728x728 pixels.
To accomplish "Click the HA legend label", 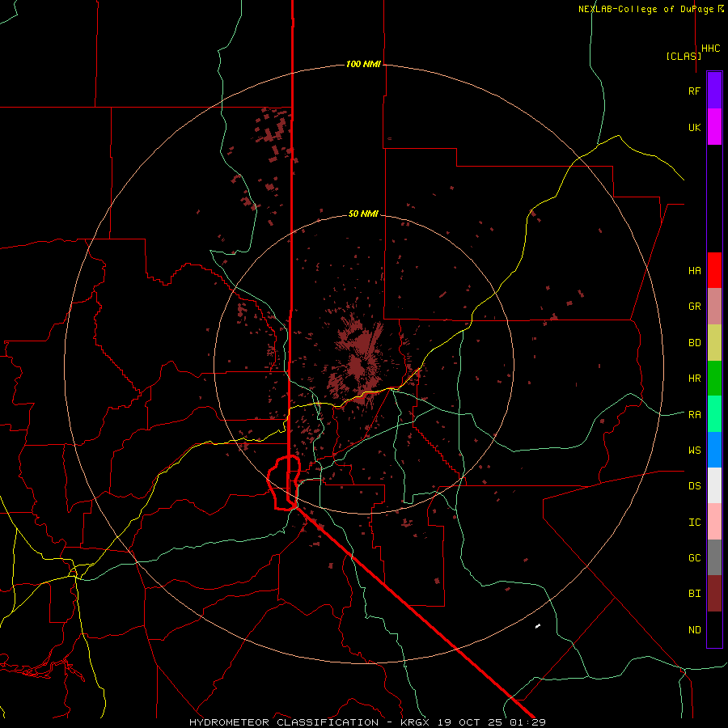I will click(695, 271).
